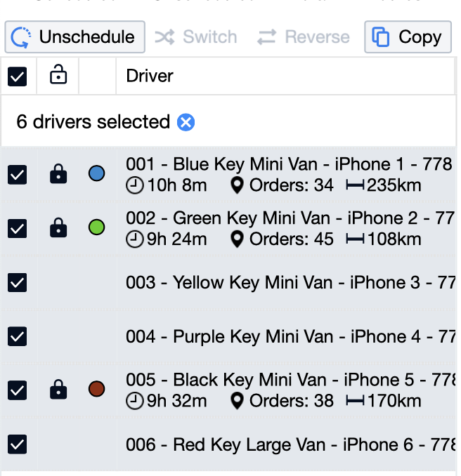Click the blue color dot for driver 001
461x476 pixels.
[97, 173]
